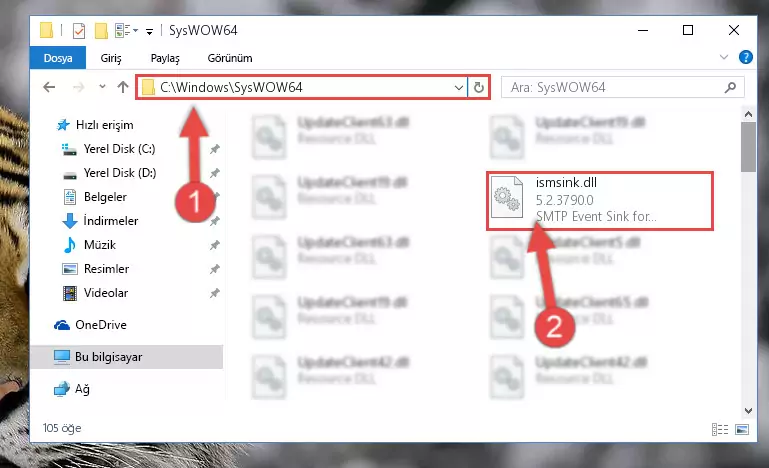This screenshot has width=769, height=468.
Task: Toggle pin next to Müzik
Action: tap(214, 245)
